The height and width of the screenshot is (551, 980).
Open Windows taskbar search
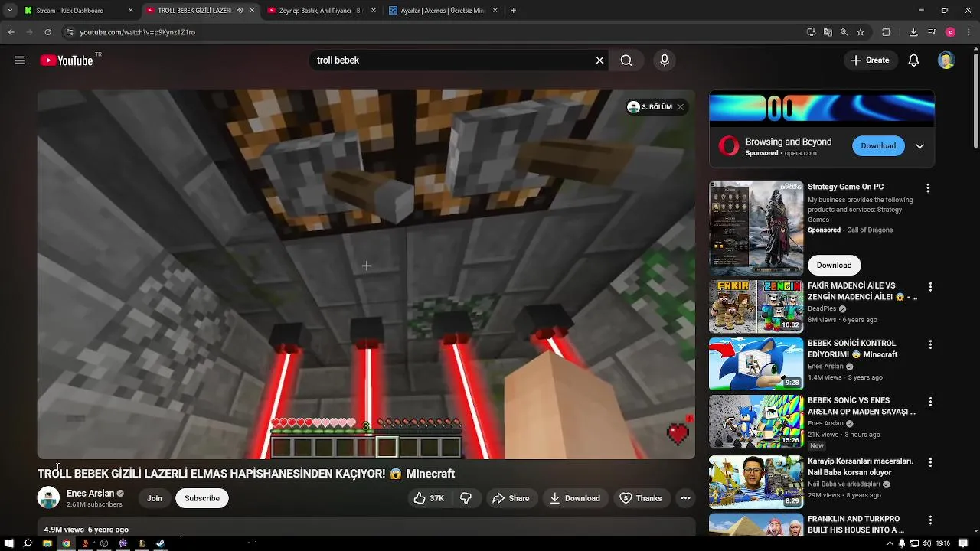tap(28, 543)
